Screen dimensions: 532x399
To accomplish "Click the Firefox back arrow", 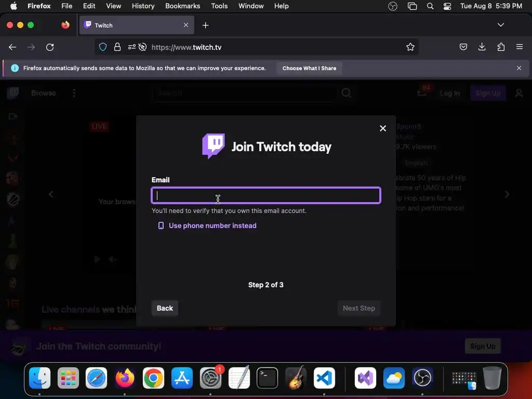I will (x=12, y=47).
